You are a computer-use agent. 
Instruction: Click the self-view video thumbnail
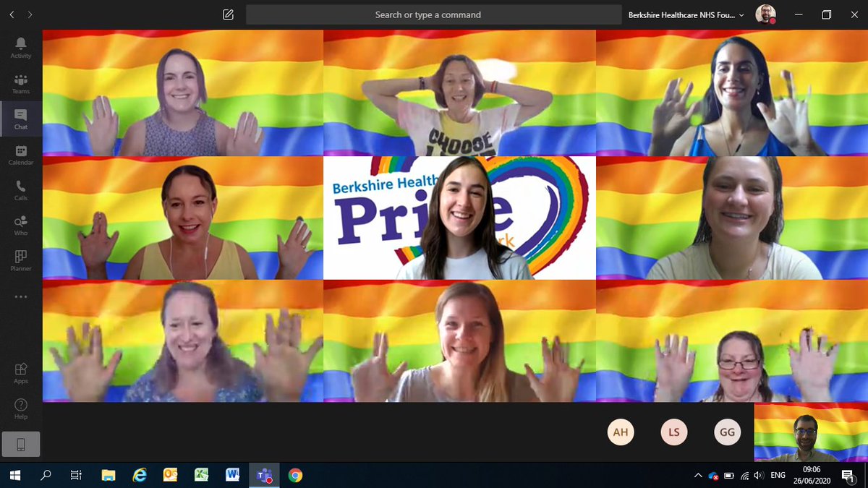pyautogui.click(x=811, y=433)
